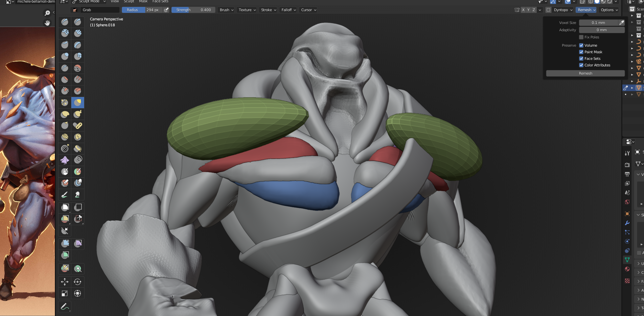Open the Sculpt menu
Image resolution: width=644 pixels, height=316 pixels.
pyautogui.click(x=129, y=1)
